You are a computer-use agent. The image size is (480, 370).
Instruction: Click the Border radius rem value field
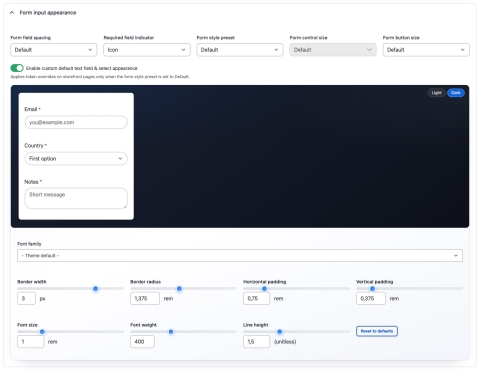[x=145, y=298]
